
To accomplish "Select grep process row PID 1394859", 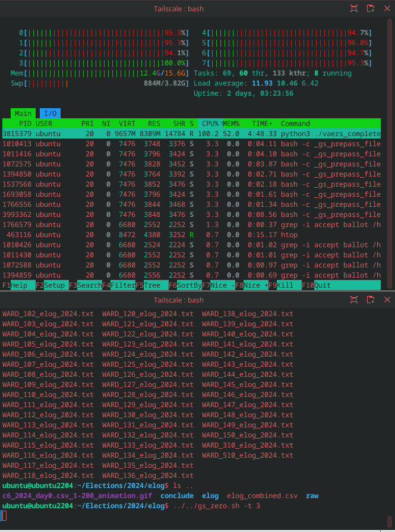I will (x=191, y=275).
